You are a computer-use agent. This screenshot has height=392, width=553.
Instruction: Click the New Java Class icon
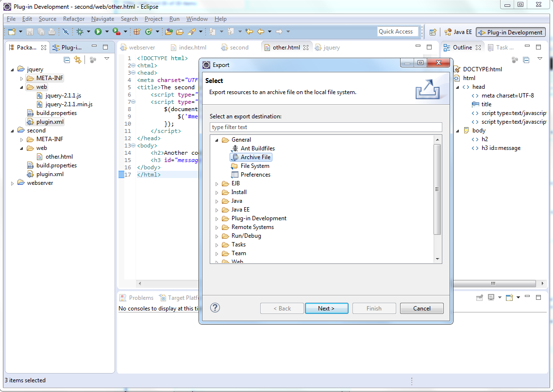point(149,32)
